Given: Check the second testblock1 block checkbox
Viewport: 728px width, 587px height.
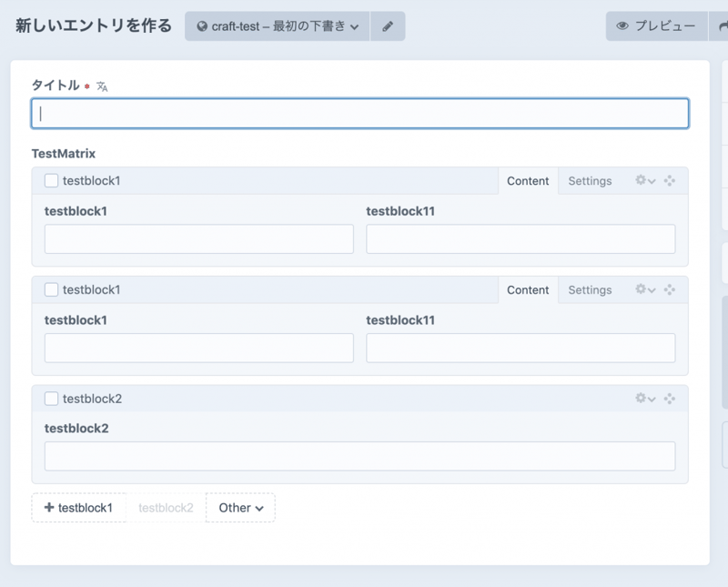Looking at the screenshot, I should coord(52,289).
